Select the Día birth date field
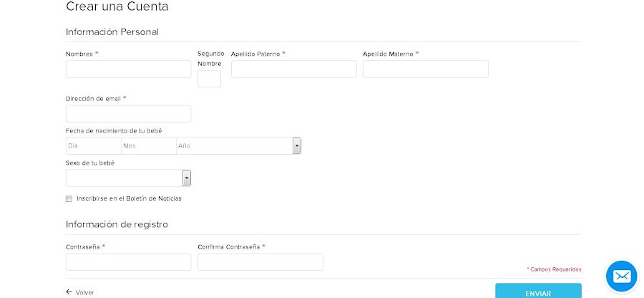Image resolution: width=644 pixels, height=298 pixels. click(x=93, y=146)
